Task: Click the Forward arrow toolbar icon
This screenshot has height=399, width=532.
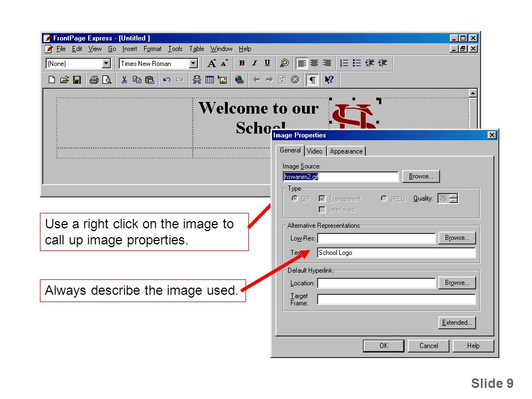Action: click(x=269, y=80)
